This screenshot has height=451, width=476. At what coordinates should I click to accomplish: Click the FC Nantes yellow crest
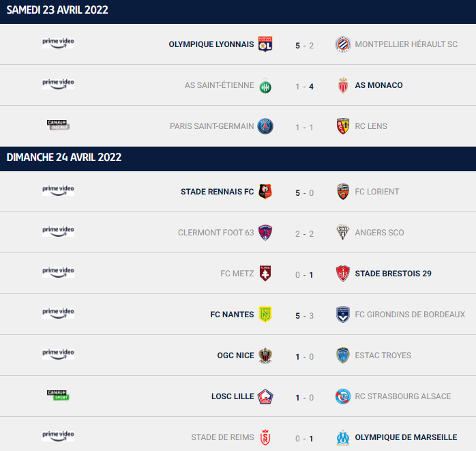265,315
